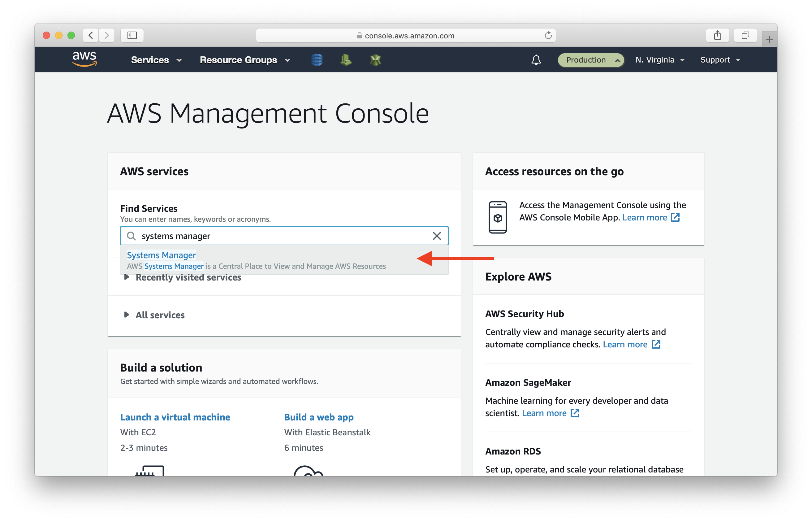
Task: Click the green fullscreen window button
Action: tap(71, 35)
